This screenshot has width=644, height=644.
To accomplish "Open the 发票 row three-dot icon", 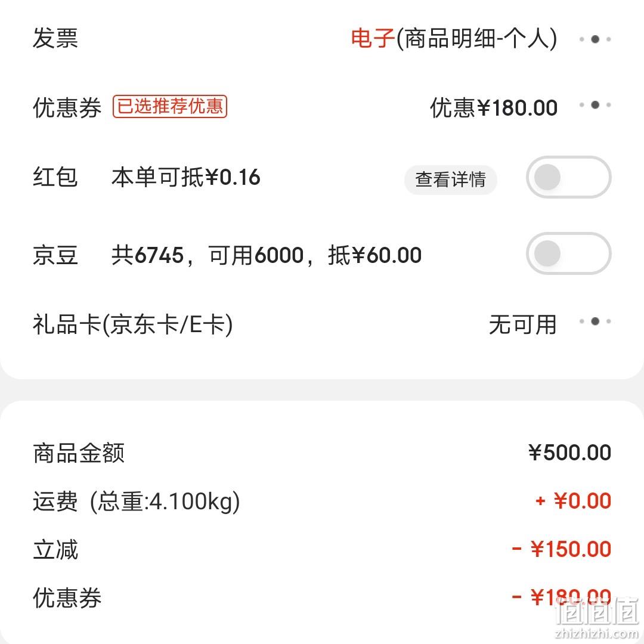I will [x=595, y=39].
